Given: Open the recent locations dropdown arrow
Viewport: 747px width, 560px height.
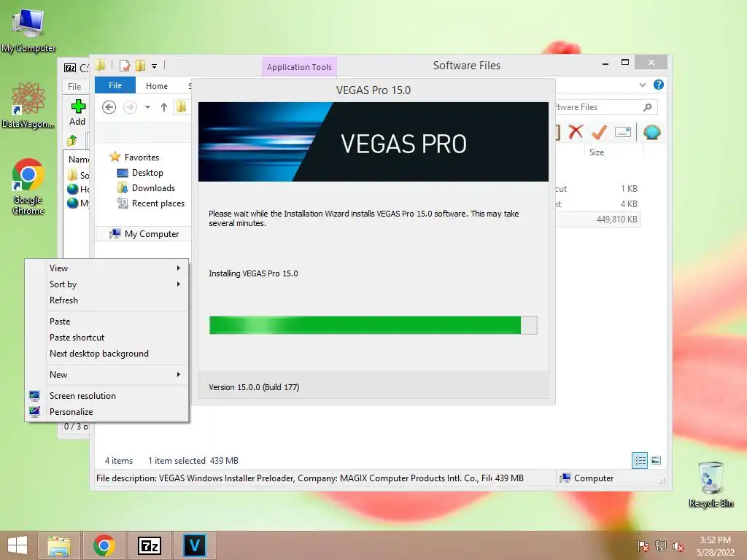Looking at the screenshot, I should pyautogui.click(x=147, y=107).
